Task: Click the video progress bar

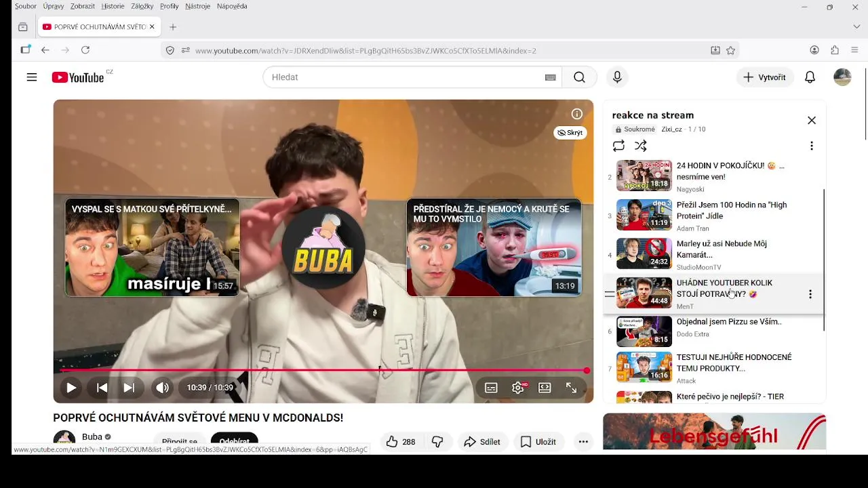Action: tap(323, 371)
